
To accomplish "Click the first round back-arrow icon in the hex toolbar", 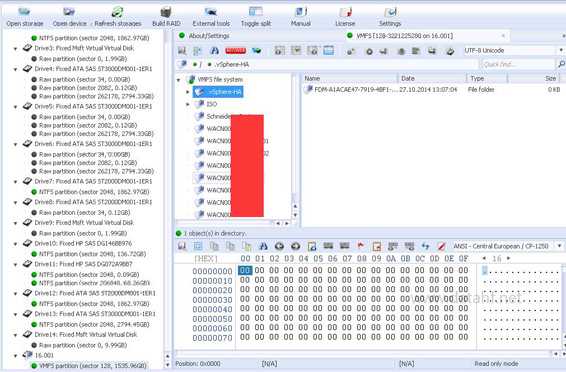I will tap(279, 246).
